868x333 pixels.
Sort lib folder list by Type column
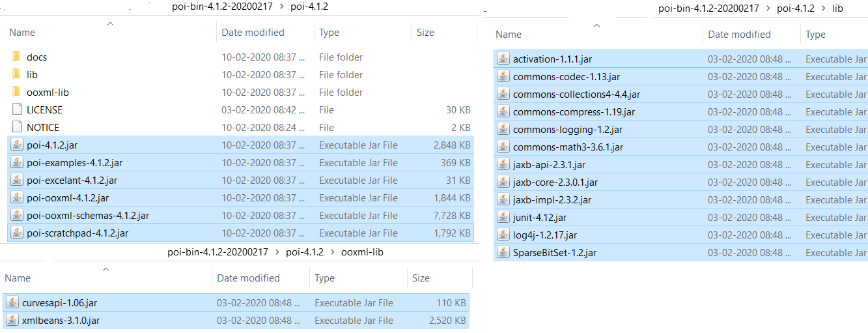click(x=815, y=35)
